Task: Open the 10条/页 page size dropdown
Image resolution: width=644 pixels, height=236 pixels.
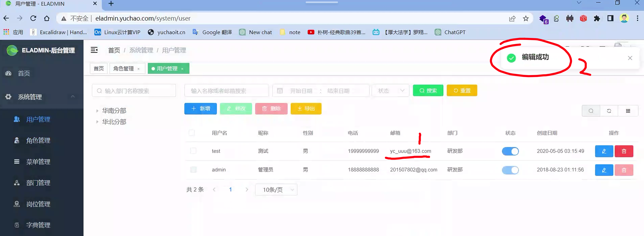Action: coord(276,190)
